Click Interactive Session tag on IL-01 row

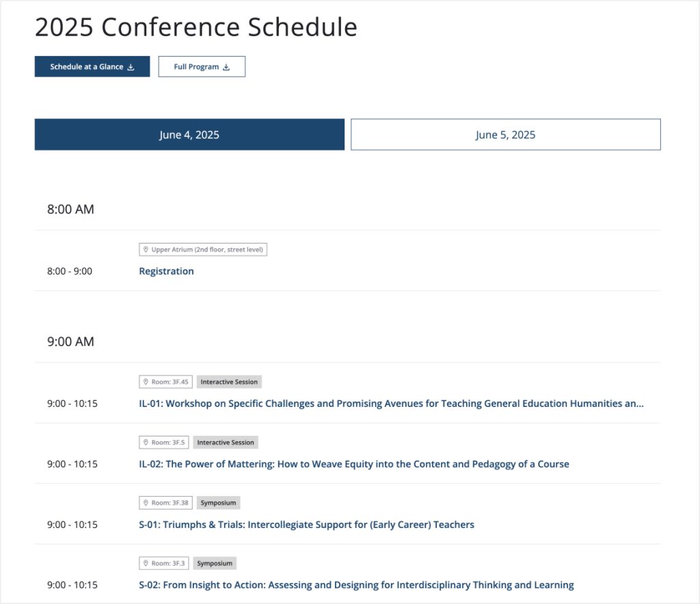click(x=229, y=382)
